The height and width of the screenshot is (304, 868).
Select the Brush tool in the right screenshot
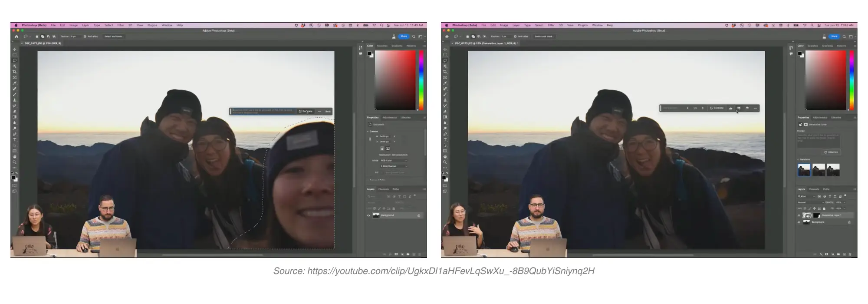pos(445,95)
